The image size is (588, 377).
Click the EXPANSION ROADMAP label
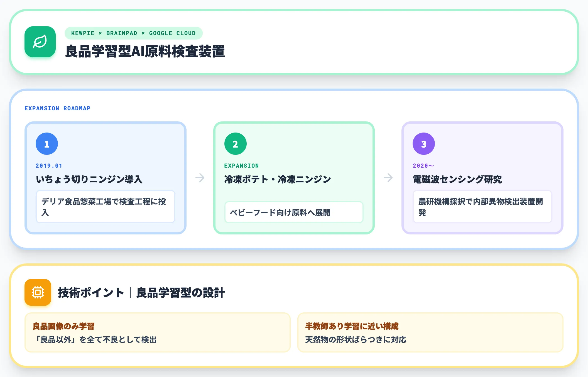pyautogui.click(x=57, y=108)
